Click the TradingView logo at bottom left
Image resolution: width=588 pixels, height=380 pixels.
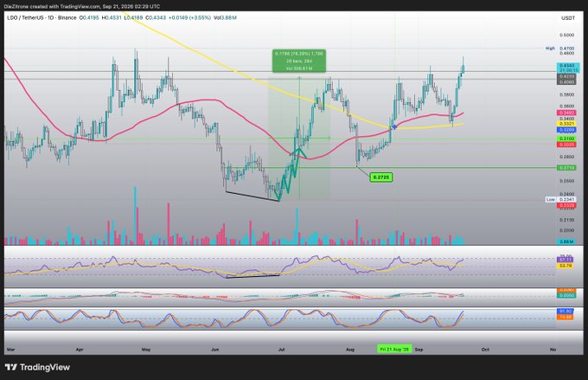pyautogui.click(x=37, y=367)
